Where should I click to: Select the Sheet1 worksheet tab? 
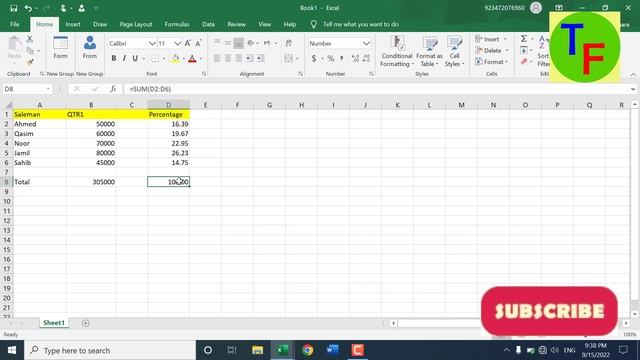coord(54,322)
